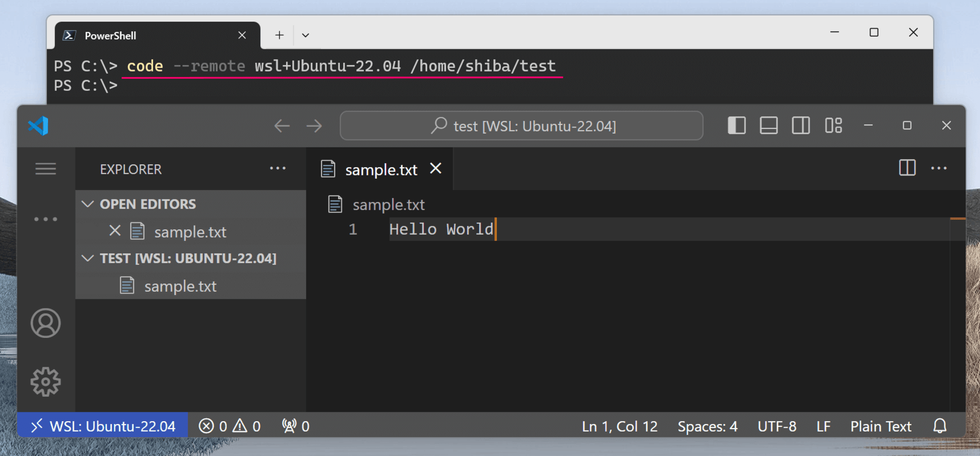Go forward with the right arrow
This screenshot has height=456, width=980.
point(314,126)
